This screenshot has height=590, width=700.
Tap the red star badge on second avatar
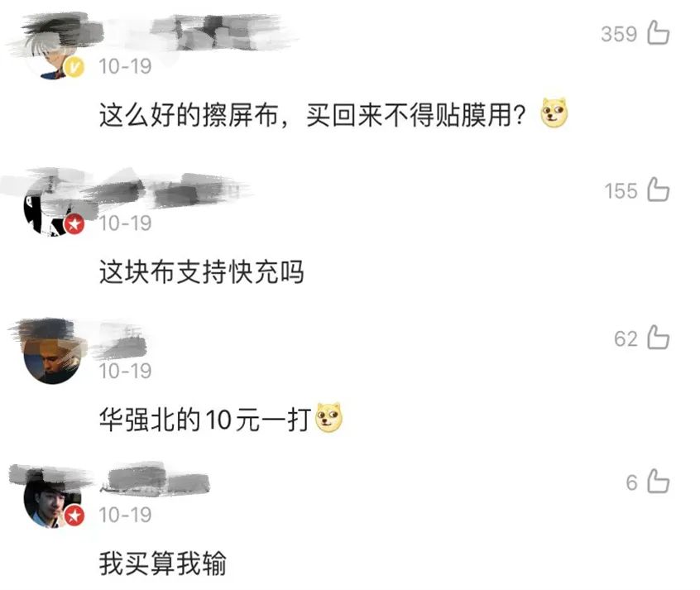point(74,224)
